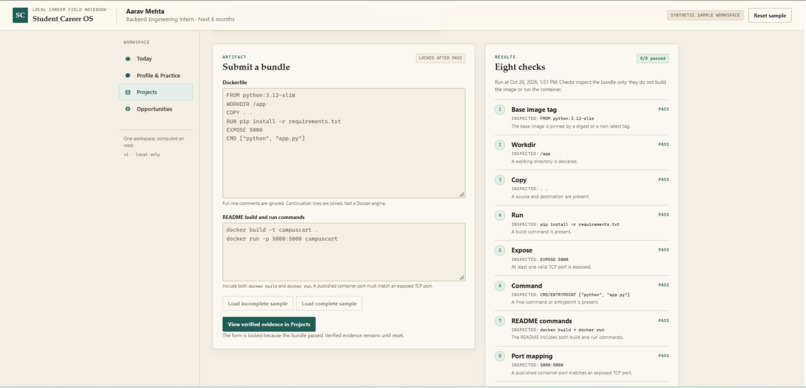Click the 'docker run -p 5000:5000 campuscart' line

click(x=282, y=239)
